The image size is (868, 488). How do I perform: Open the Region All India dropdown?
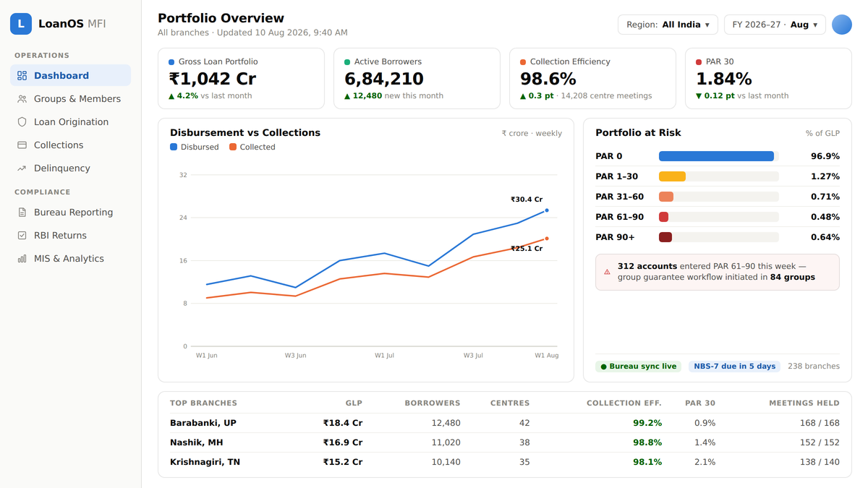point(668,25)
